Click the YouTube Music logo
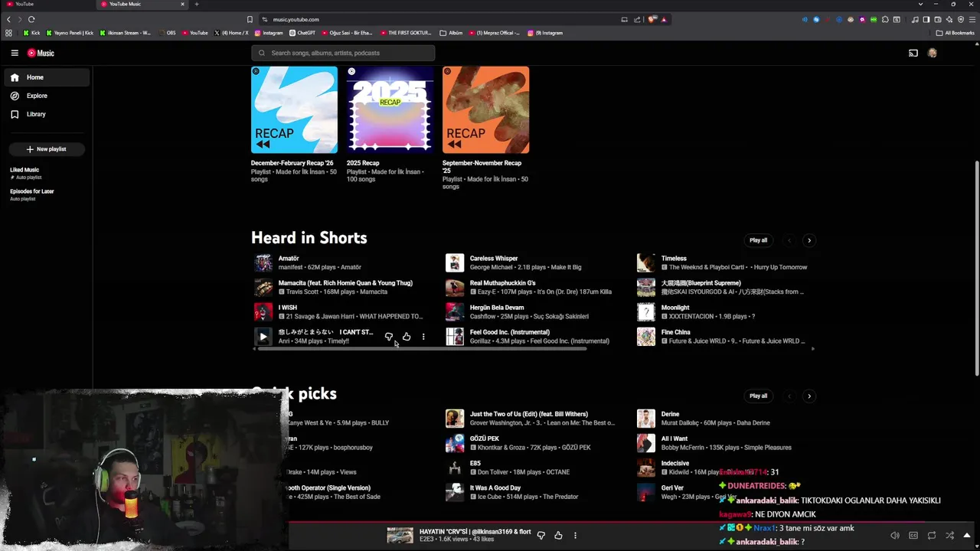This screenshot has height=551, width=980. pyautogui.click(x=41, y=53)
